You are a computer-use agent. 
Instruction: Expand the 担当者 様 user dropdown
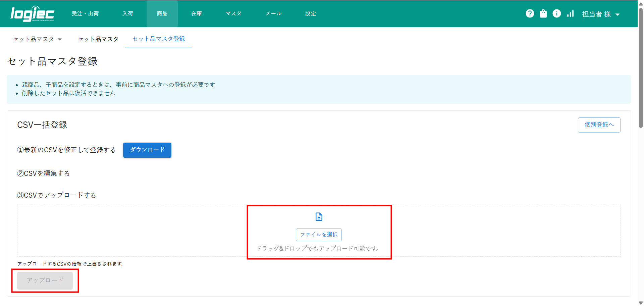point(600,14)
